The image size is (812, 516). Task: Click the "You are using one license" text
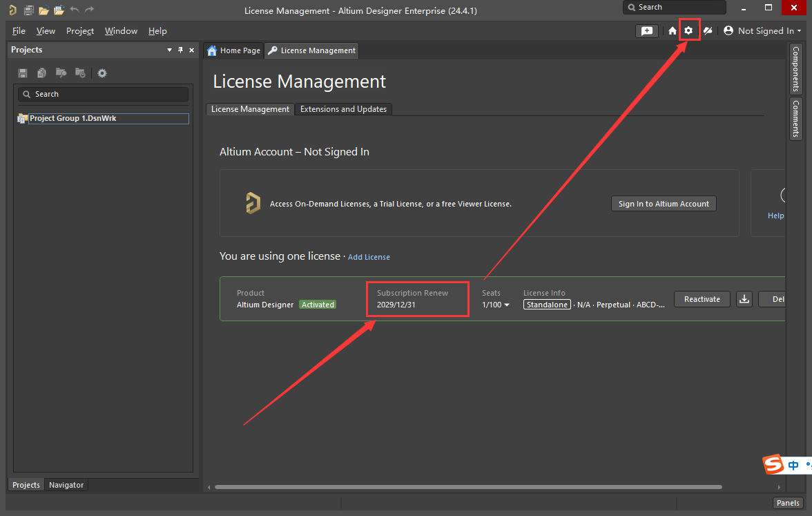280,256
